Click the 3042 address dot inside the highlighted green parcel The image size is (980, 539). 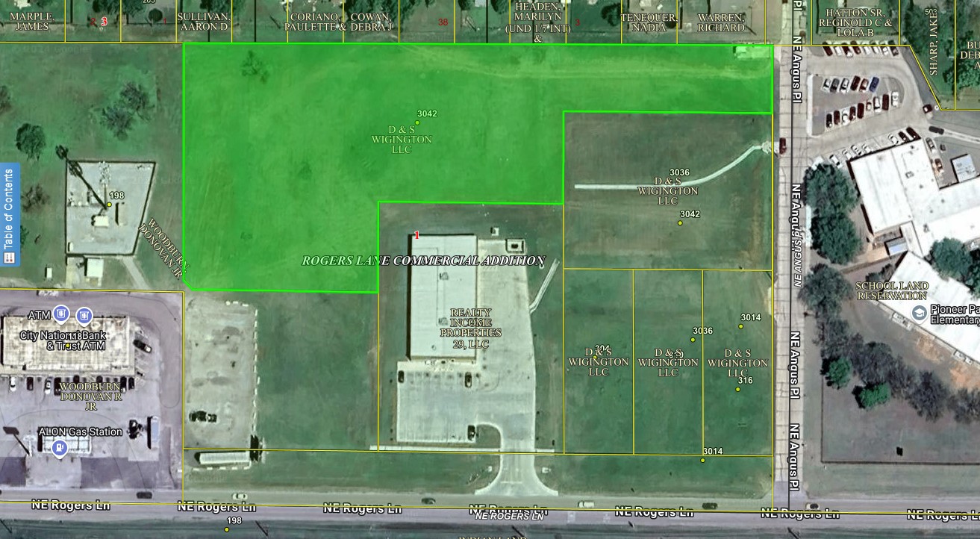pos(417,122)
